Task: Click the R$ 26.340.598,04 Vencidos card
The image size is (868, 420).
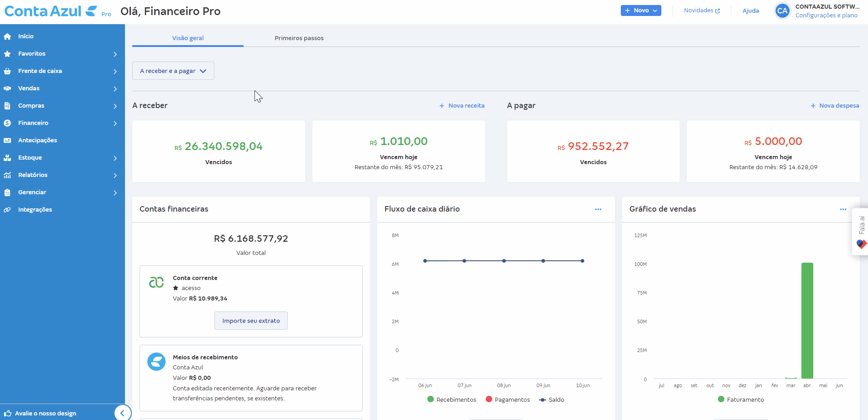Action: click(218, 151)
